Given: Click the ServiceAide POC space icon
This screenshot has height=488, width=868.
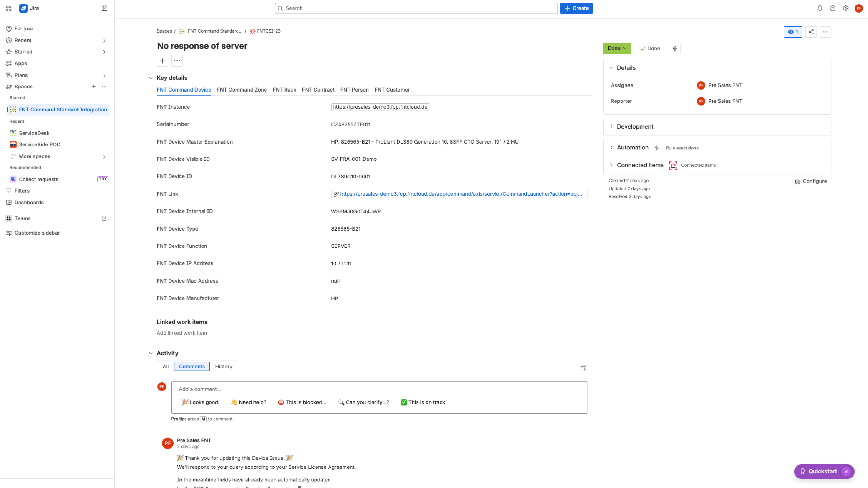Looking at the screenshot, I should pos(13,144).
